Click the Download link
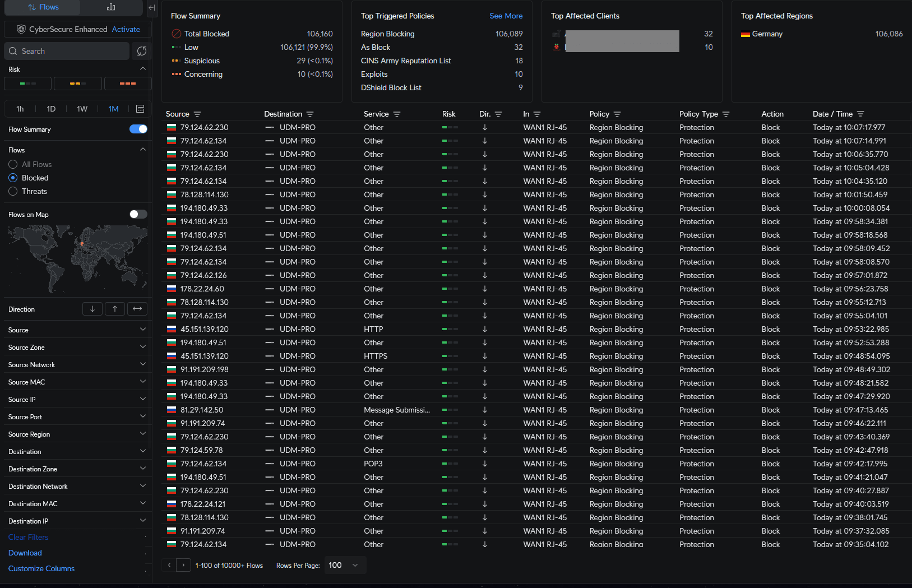Screen dimensions: 912x588 click(25, 553)
